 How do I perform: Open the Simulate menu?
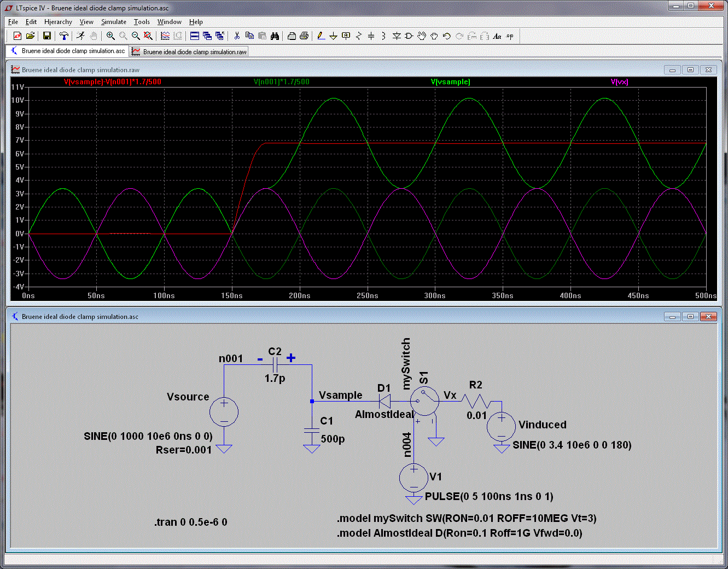[113, 22]
